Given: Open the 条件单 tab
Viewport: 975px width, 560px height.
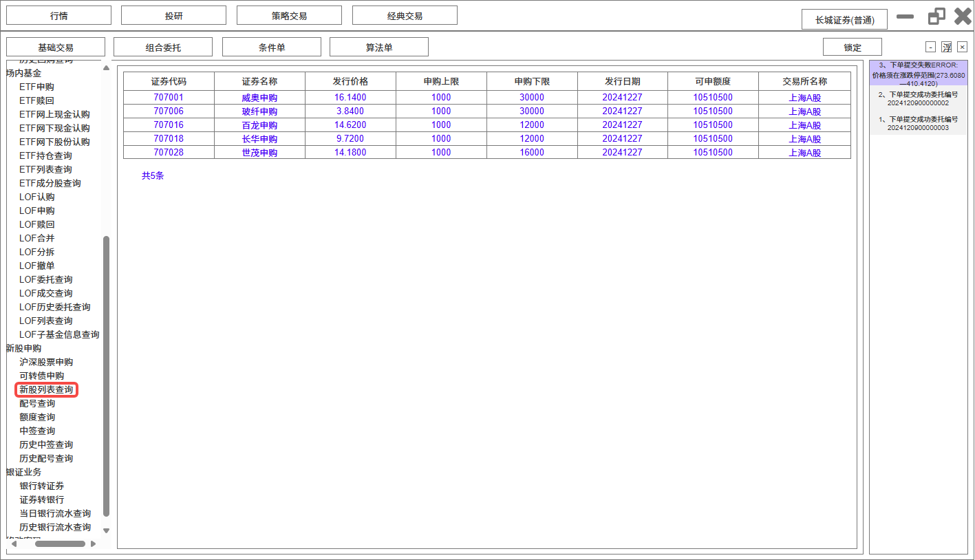Looking at the screenshot, I should click(272, 47).
